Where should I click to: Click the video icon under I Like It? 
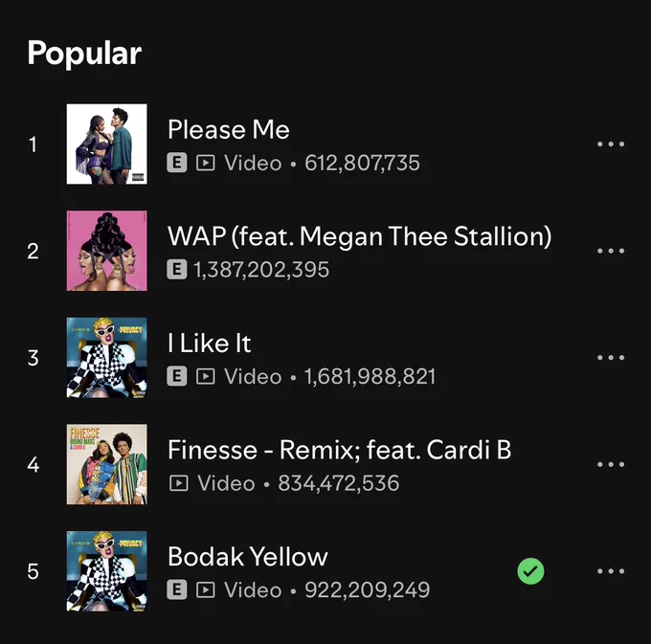pyautogui.click(x=206, y=376)
